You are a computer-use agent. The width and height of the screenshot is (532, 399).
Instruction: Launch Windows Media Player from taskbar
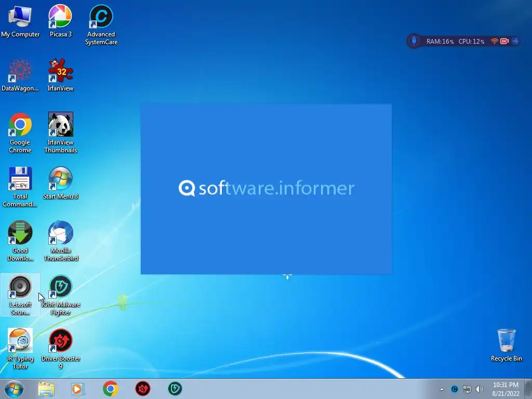(x=78, y=389)
